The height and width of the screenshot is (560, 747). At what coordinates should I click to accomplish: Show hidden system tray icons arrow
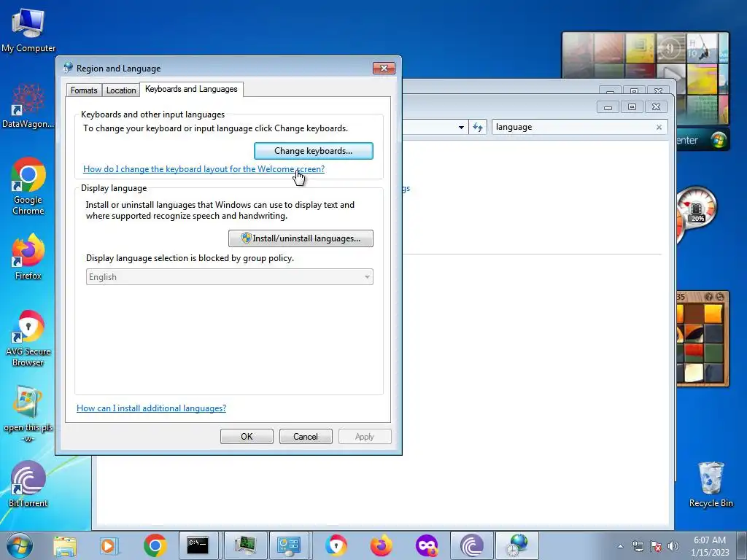coord(620,546)
